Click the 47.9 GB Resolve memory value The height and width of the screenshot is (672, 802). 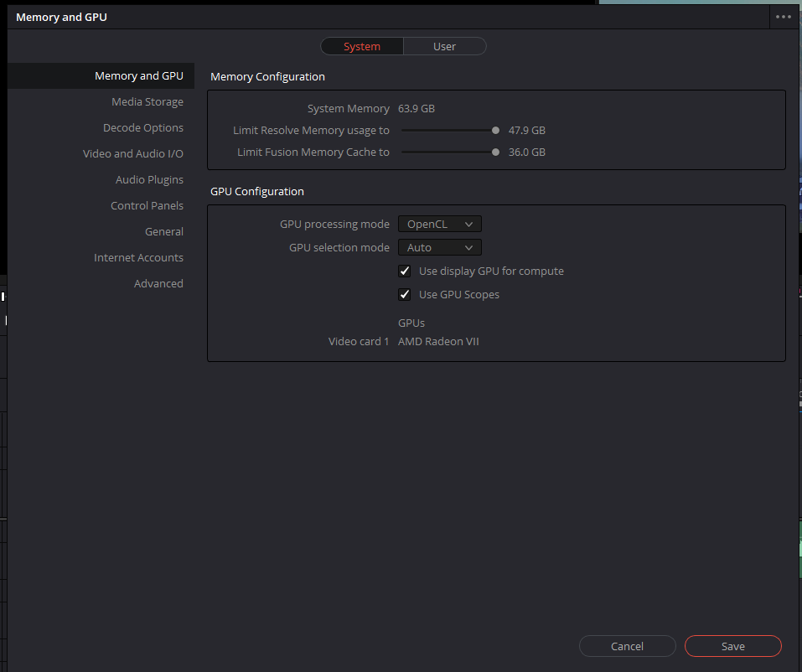point(527,131)
